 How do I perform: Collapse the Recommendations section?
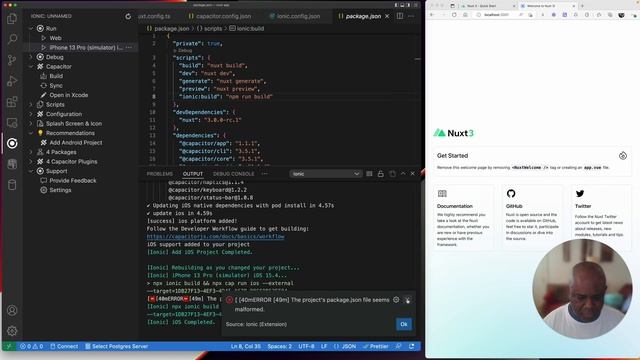coord(31,133)
